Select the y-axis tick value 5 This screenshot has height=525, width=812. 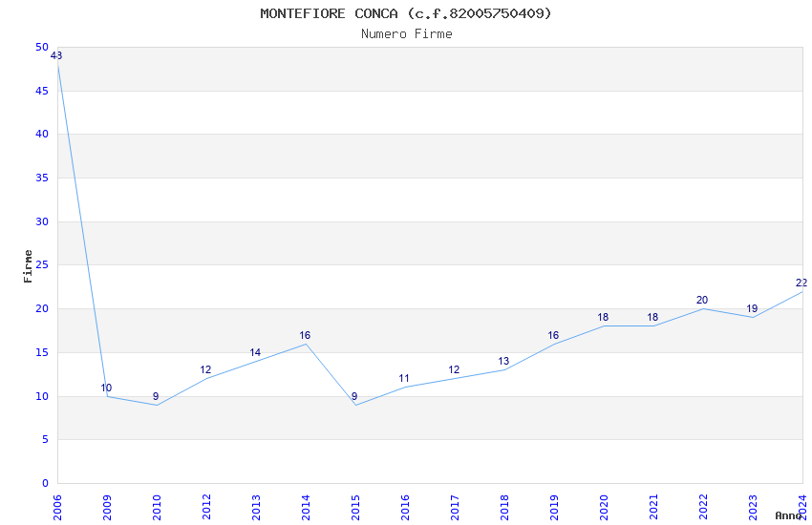[46, 440]
